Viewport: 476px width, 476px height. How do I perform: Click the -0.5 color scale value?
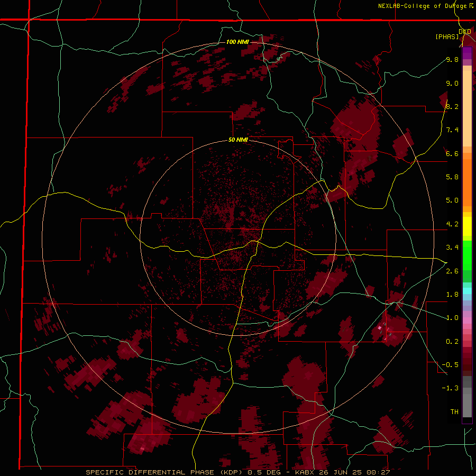pos(450,364)
